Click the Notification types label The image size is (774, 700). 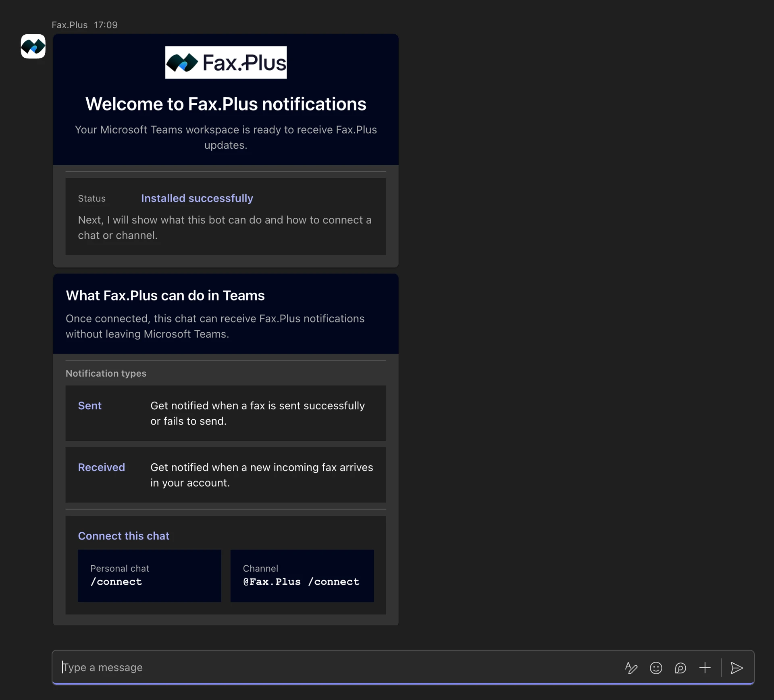106,373
